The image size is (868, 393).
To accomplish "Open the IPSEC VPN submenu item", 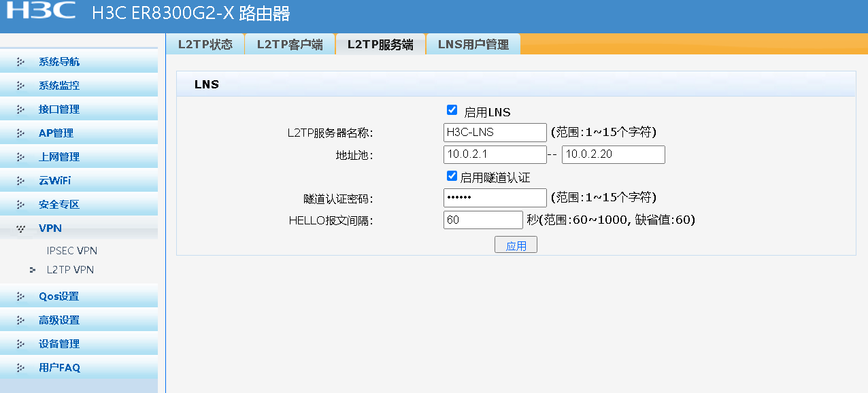I will [72, 251].
